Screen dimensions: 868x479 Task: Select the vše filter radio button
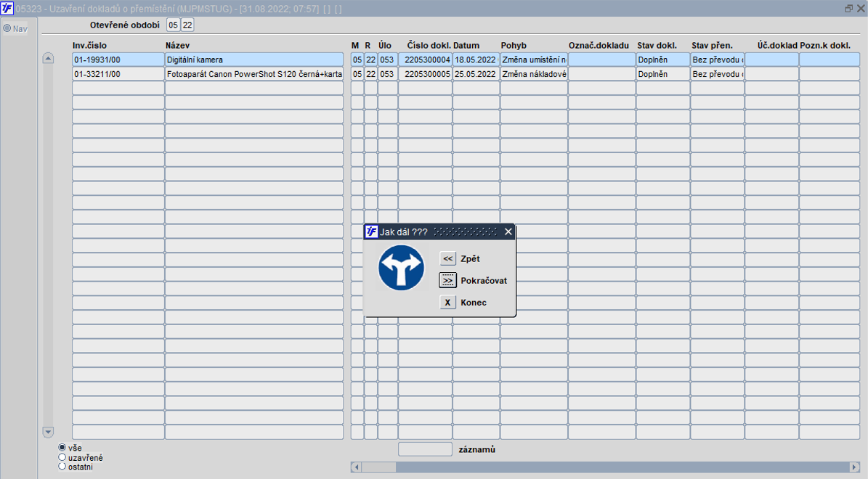click(x=62, y=448)
